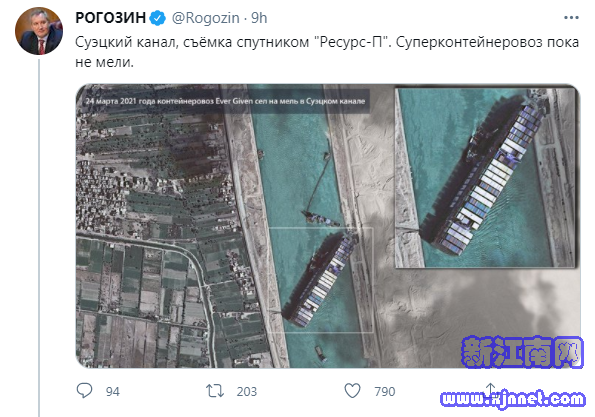This screenshot has width=595, height=417.
Task: Click the tweet text about Суэцкий канал
Action: (x=327, y=52)
